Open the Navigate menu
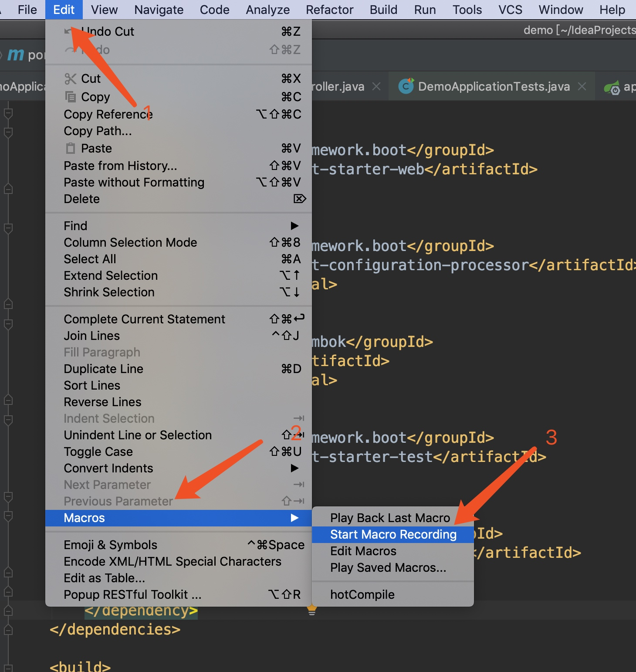This screenshot has height=672, width=636. (159, 10)
